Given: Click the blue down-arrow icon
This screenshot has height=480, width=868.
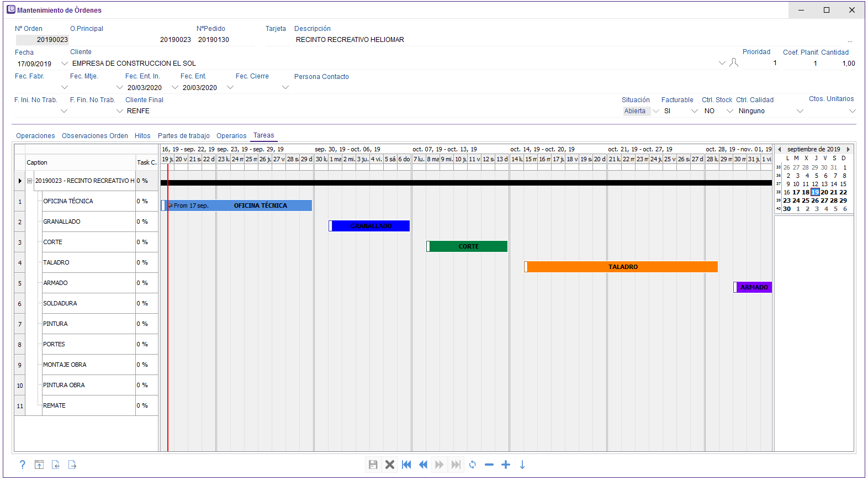Looking at the screenshot, I should coord(522,465).
